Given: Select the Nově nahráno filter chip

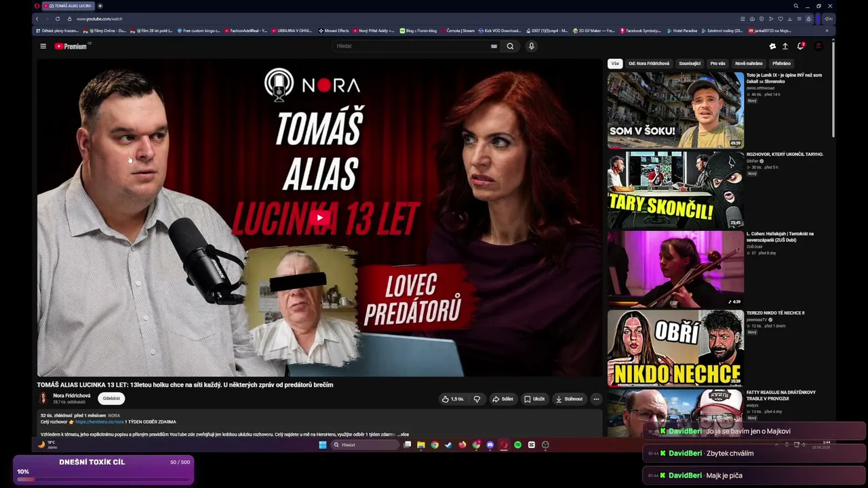Looking at the screenshot, I should pyautogui.click(x=749, y=64).
